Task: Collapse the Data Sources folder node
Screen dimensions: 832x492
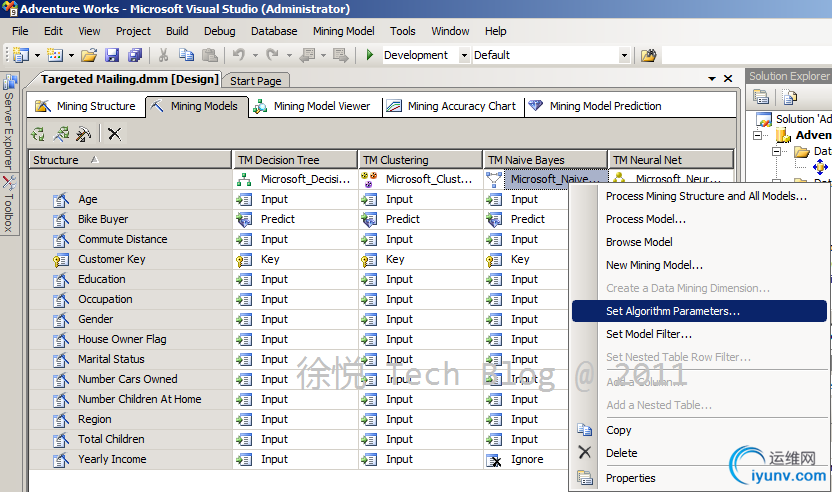Action: 776,152
